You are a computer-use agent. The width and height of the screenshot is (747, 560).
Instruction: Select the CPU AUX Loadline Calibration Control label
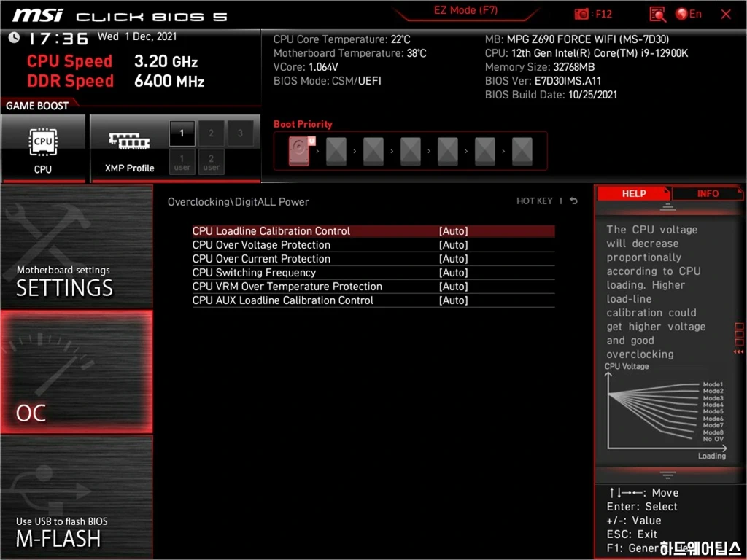point(283,300)
